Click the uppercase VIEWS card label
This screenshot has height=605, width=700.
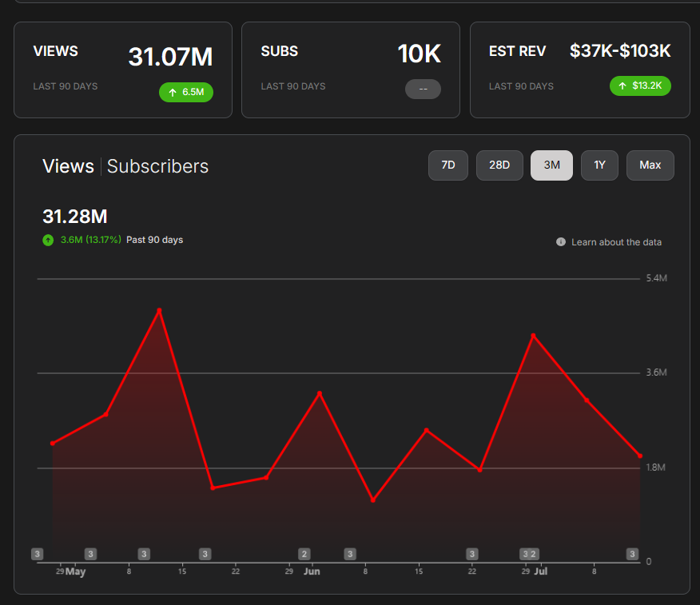(55, 51)
